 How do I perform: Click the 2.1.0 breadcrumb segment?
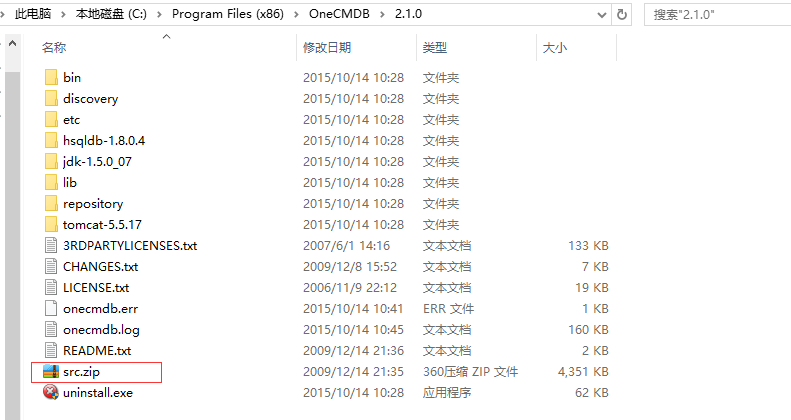[x=408, y=14]
